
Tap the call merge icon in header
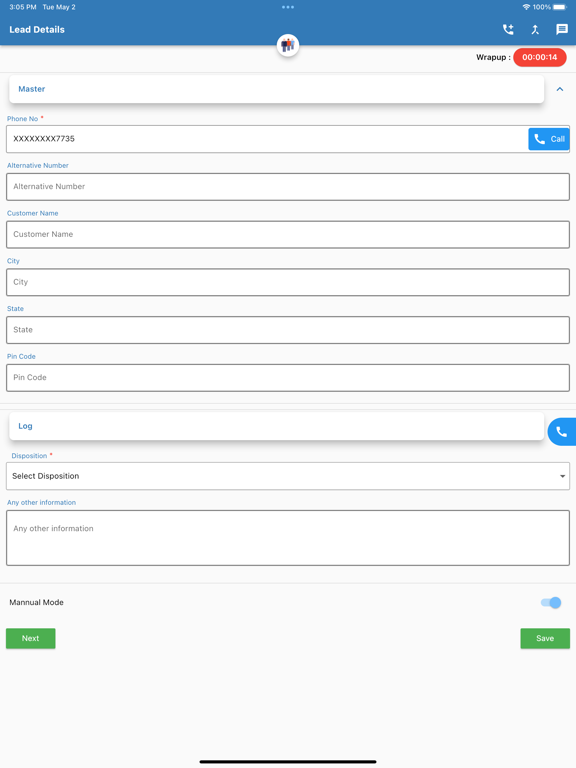535,29
